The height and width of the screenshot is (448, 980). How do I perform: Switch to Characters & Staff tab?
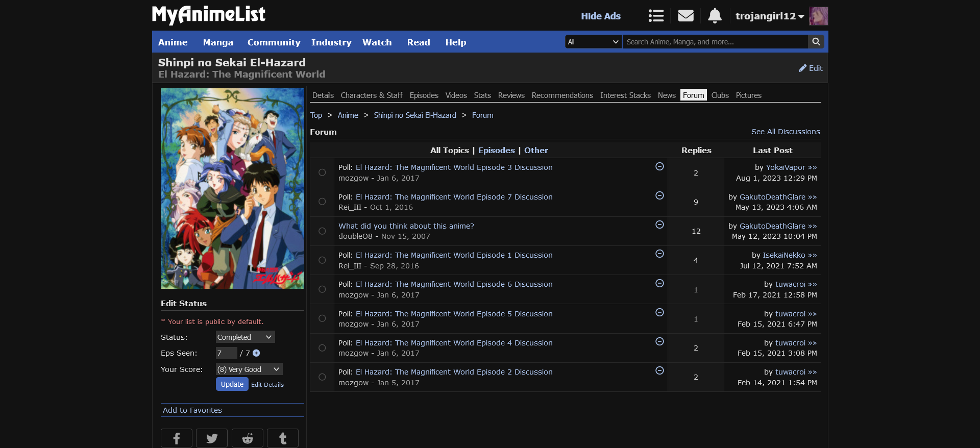tap(372, 95)
